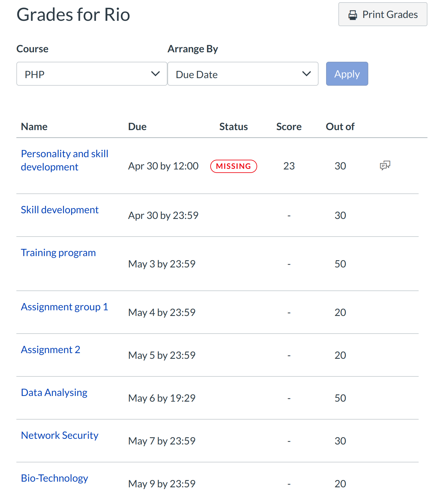The width and height of the screenshot is (435, 504).
Task: Click the chevron arrow in Course select
Action: 155,74
